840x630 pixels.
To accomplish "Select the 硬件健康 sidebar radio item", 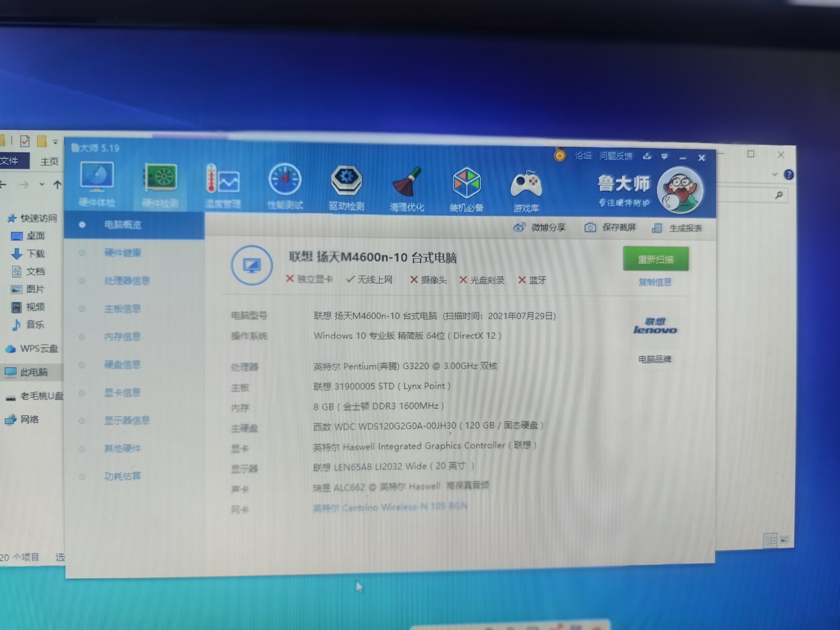I will pos(122,252).
